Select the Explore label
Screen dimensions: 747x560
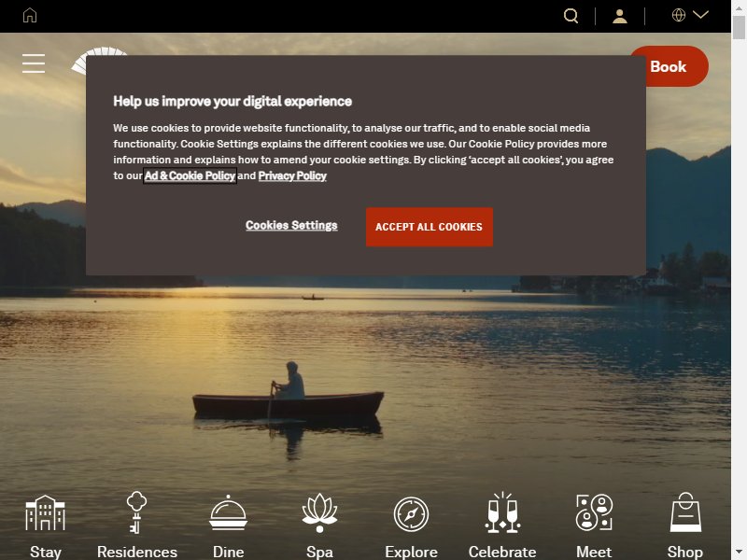tap(411, 552)
